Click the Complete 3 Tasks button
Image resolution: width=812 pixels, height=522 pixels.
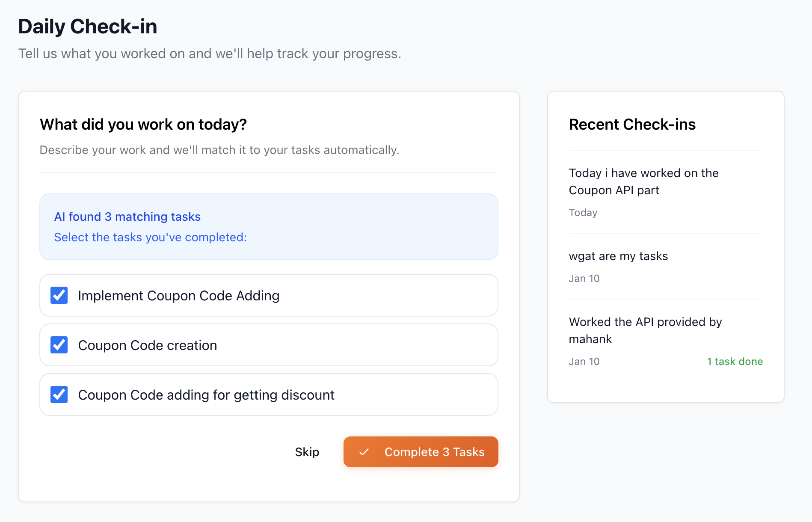421,452
